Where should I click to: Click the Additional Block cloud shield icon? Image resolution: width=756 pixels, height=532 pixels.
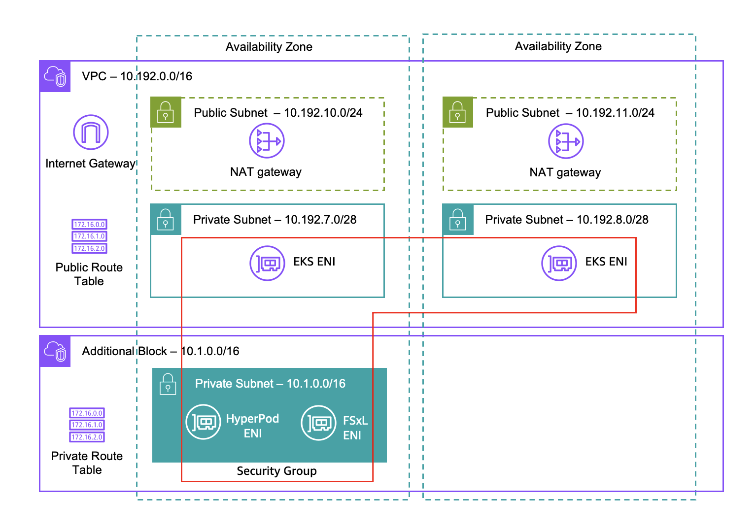pos(55,352)
